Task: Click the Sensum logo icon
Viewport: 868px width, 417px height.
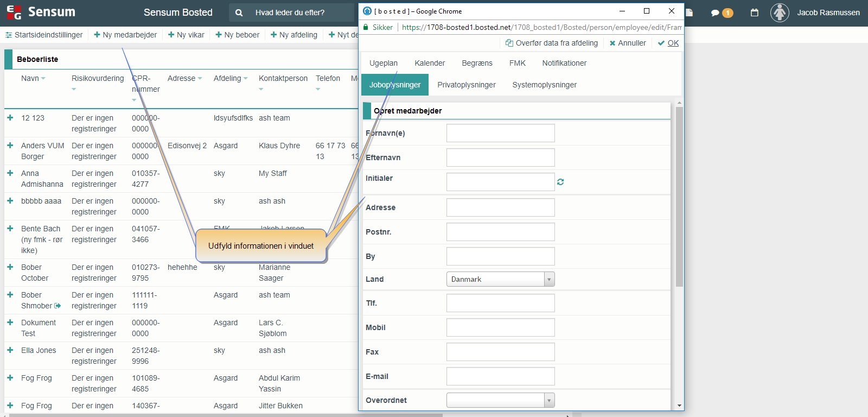Action: (x=14, y=12)
